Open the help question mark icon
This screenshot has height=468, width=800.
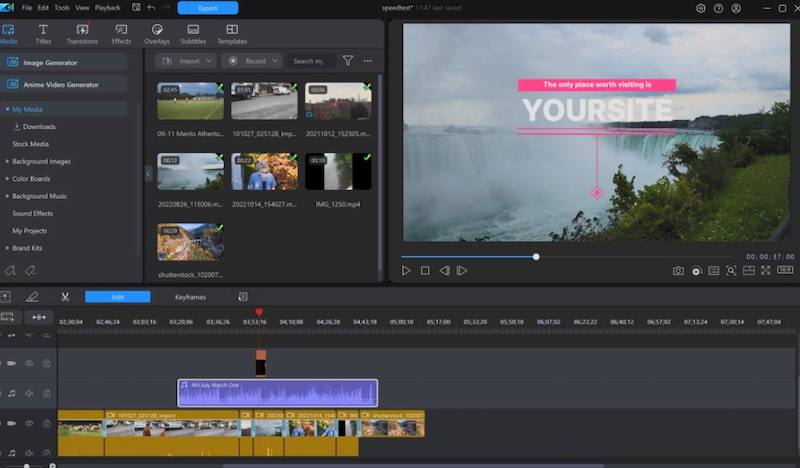coord(718,8)
